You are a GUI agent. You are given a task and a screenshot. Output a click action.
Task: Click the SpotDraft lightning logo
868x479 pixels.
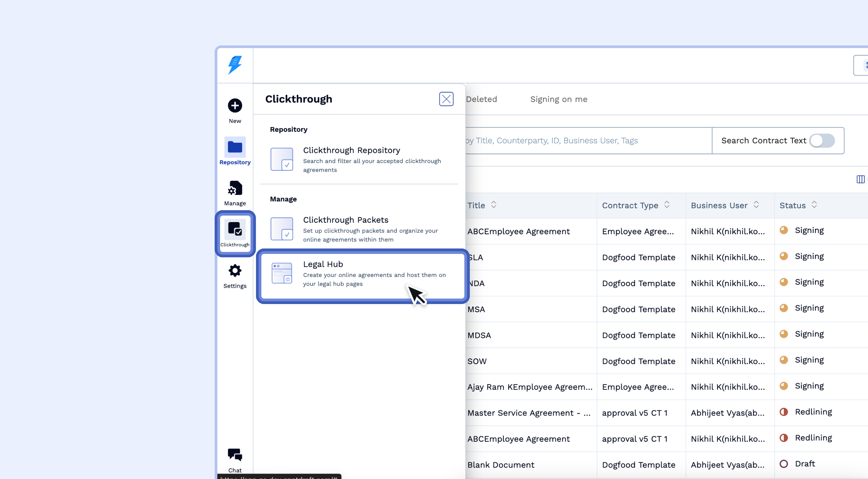pyautogui.click(x=235, y=65)
